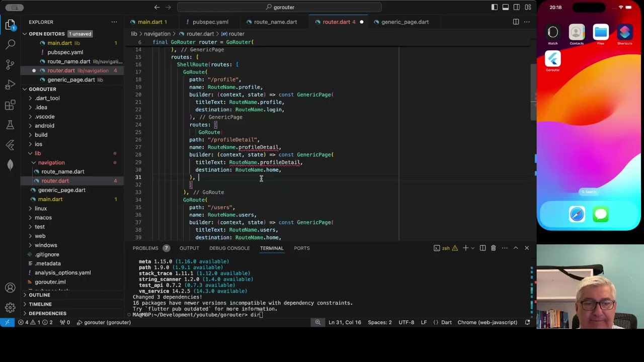
Task: Open the Flutter sidebar view
Action: tap(10, 145)
